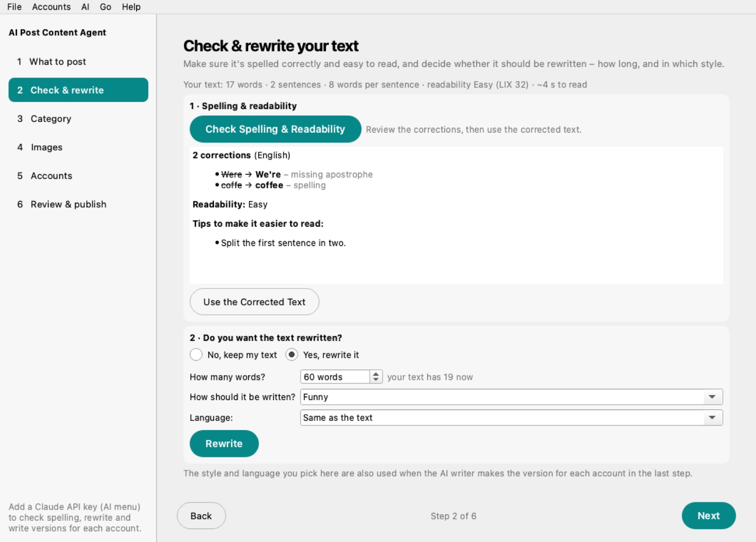The width and height of the screenshot is (756, 542).
Task: Jump to step 6 Review & publish
Action: point(78,204)
